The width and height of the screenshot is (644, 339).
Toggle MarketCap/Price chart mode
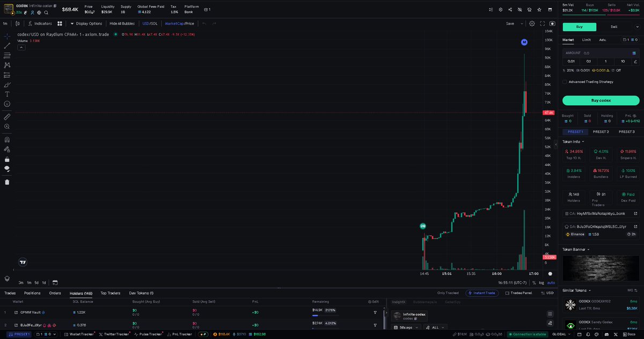point(179,24)
